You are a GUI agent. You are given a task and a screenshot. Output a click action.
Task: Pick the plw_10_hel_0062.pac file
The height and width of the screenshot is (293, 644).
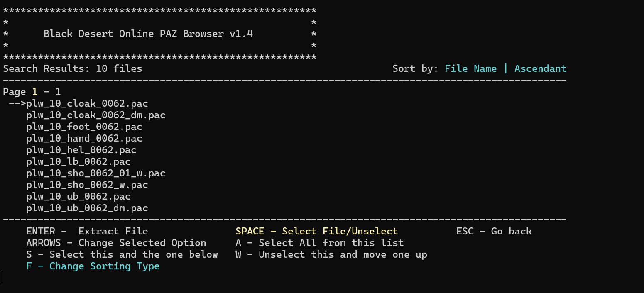tap(81, 150)
